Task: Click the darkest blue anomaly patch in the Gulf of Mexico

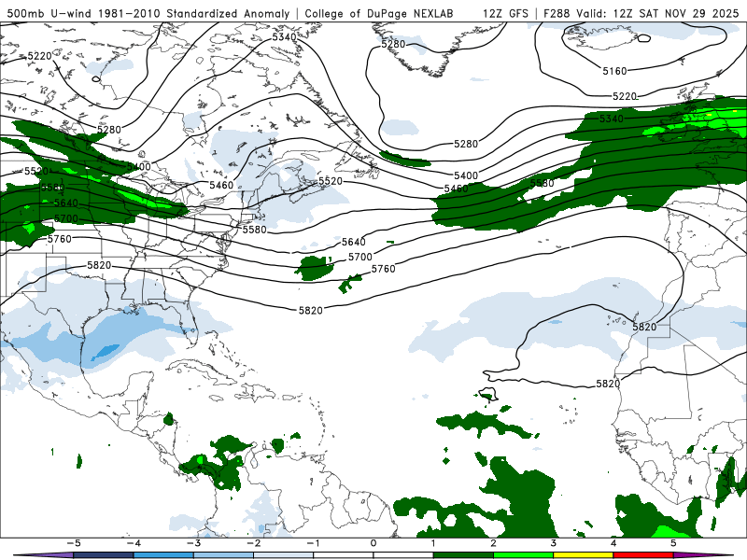Action: pos(106,352)
